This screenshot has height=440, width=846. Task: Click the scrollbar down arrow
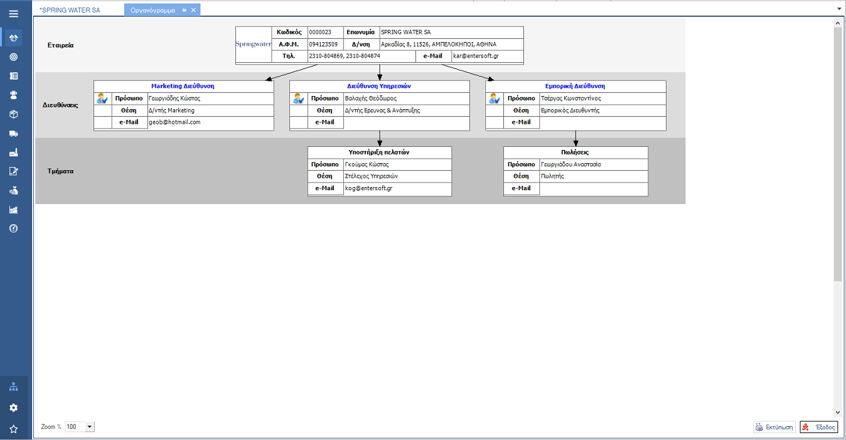point(837,412)
